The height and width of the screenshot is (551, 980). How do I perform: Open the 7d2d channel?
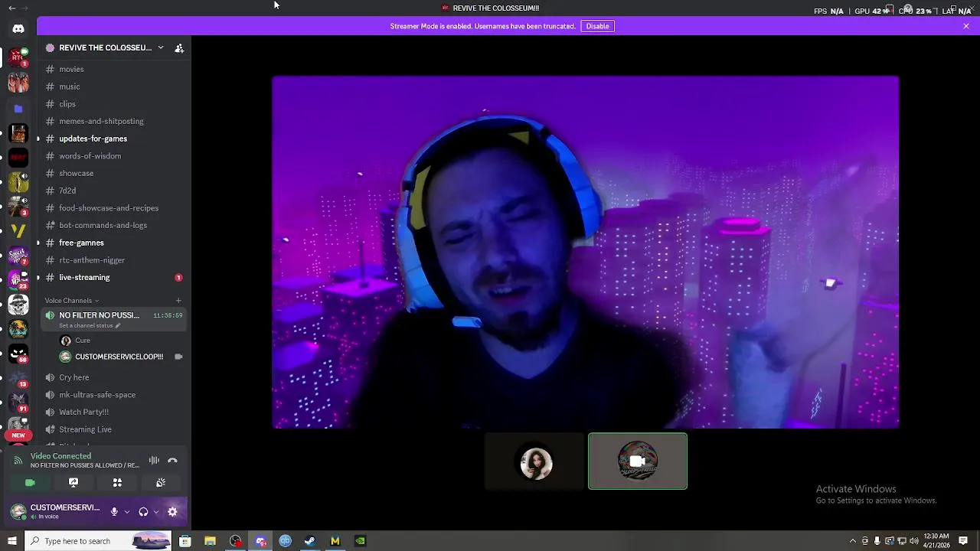tap(114, 191)
